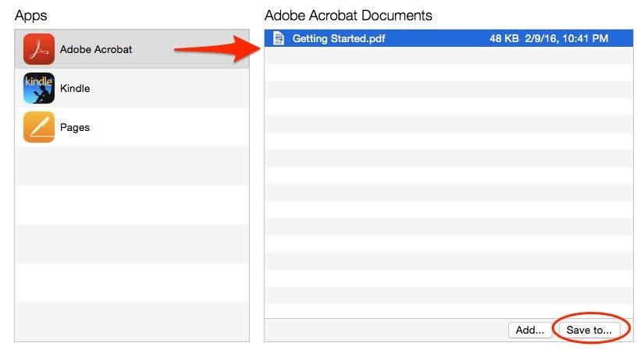Select the Getting Started.pdf file name
The height and width of the screenshot is (350, 644).
(339, 38)
